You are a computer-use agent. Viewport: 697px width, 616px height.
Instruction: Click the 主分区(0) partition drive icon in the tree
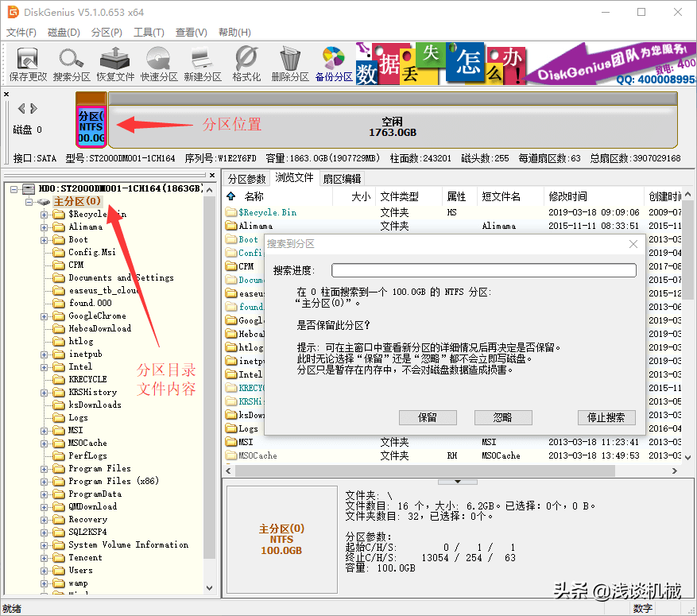pyautogui.click(x=43, y=202)
